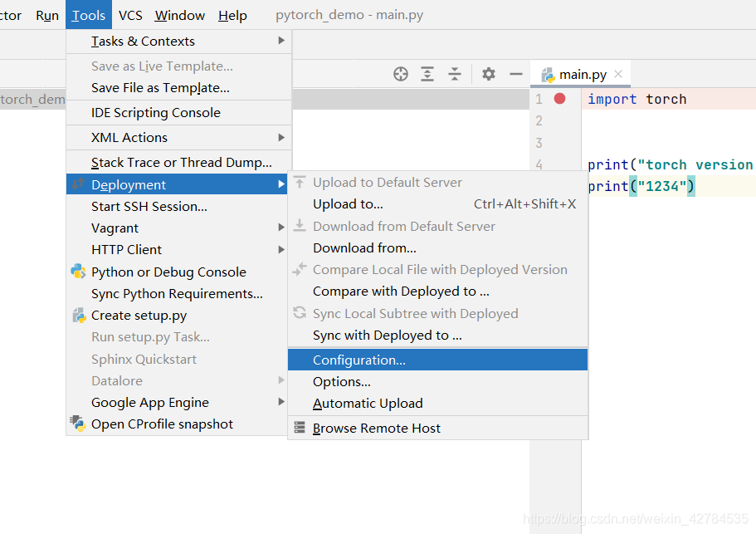Click line number 2 in the gutter

coord(539,120)
